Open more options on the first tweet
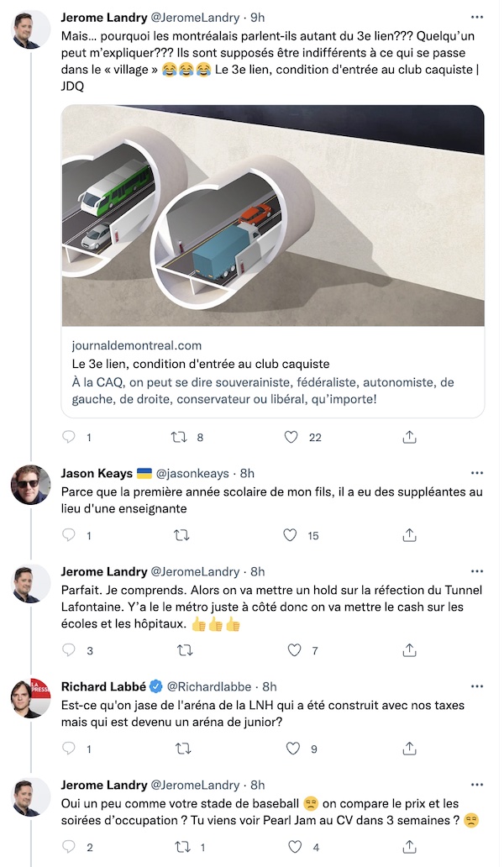 point(477,17)
